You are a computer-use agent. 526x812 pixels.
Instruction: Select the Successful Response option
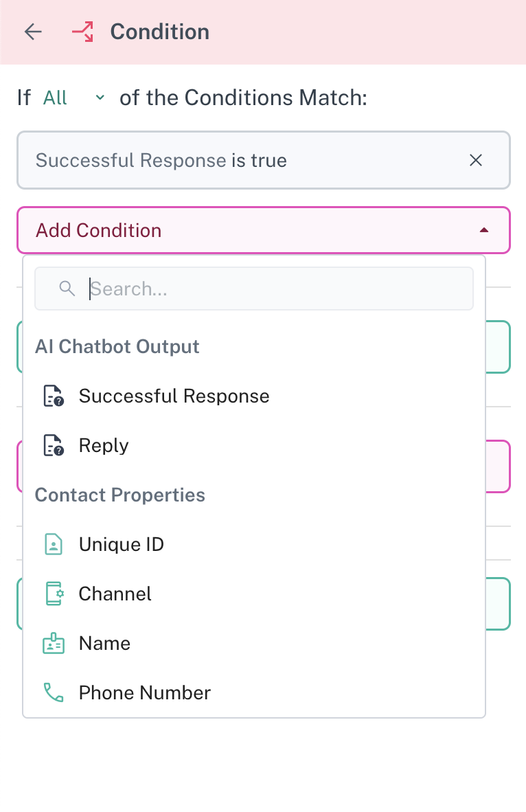[x=174, y=396]
